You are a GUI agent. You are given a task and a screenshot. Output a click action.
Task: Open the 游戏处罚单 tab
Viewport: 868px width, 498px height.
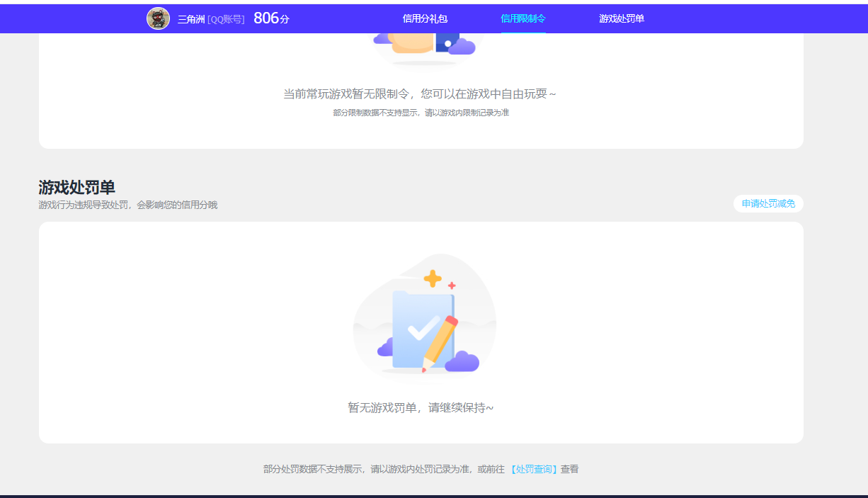point(620,18)
